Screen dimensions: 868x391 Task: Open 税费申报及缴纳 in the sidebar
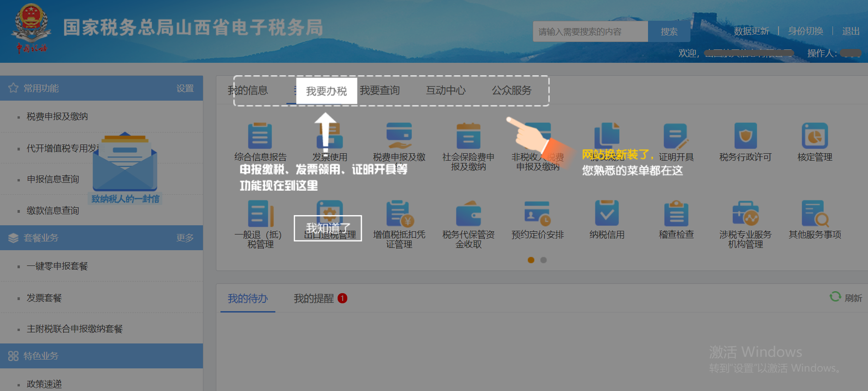(x=57, y=116)
